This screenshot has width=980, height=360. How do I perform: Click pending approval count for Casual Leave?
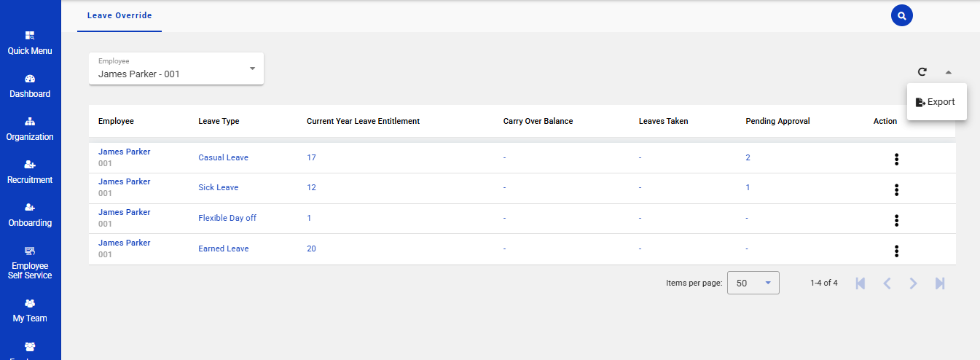tap(748, 157)
